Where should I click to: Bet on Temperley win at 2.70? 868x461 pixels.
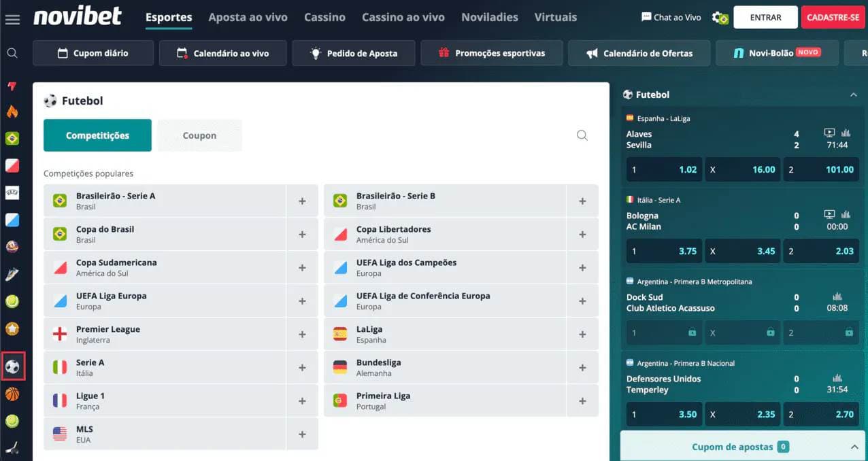821,414
